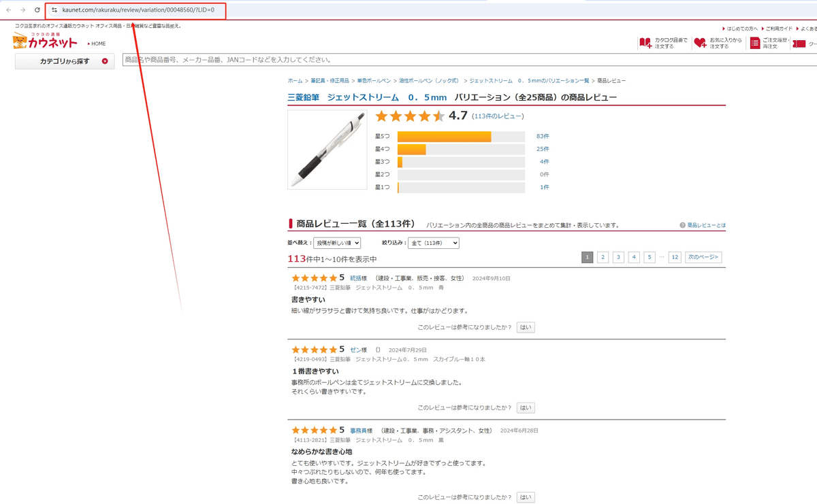Go to HOME in the site header
This screenshot has height=504, width=817.
[x=97, y=44]
